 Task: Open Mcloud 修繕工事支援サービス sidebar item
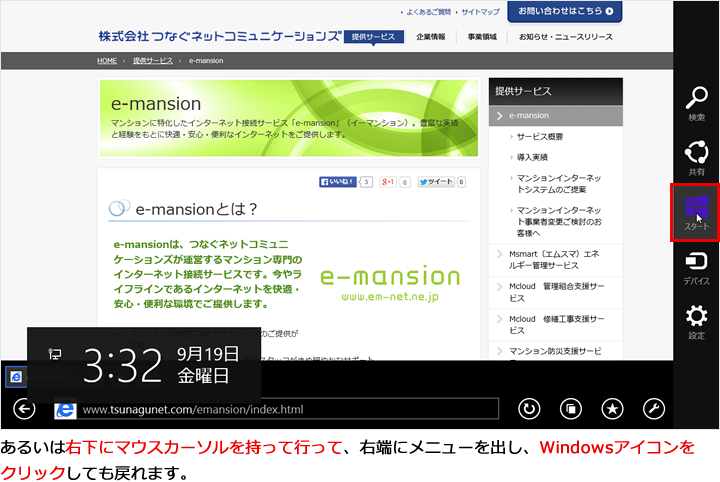pyautogui.click(x=556, y=325)
